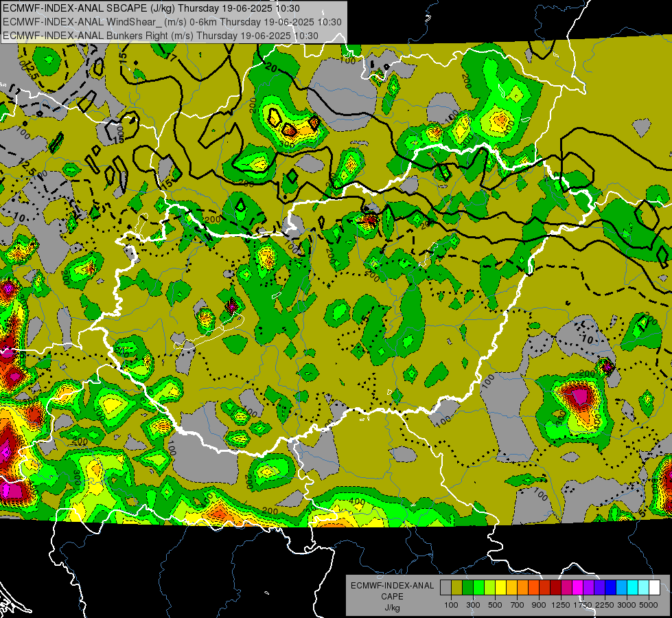Select the yellow-green swatch before 500
Viewport: 672px width, 618px height.
click(x=490, y=588)
